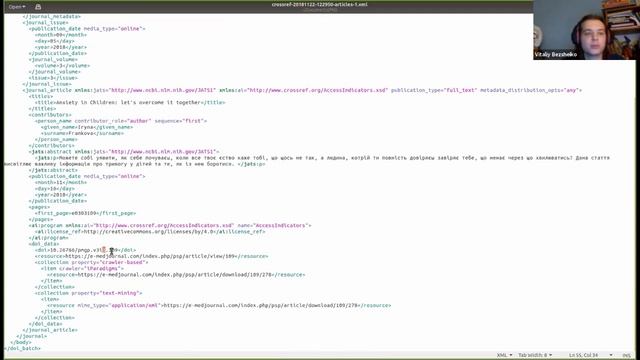Open the XML language selector in status bar
Viewport: 640px width, 360px height.
pyautogui.click(x=504, y=355)
